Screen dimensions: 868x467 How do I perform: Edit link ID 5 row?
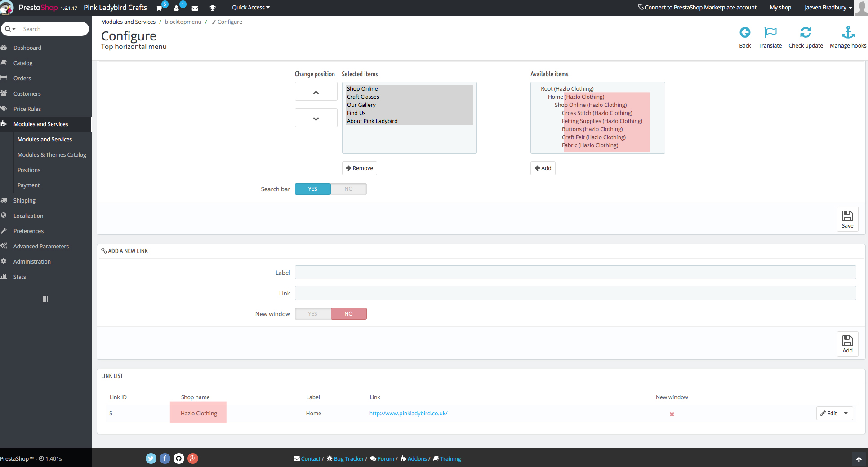[x=828, y=413]
